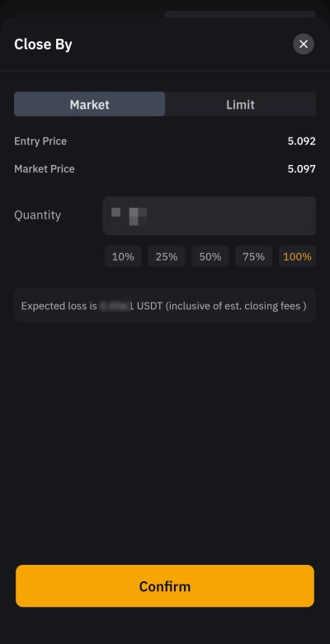Tap the gray sheet bar above the dialog
The image size is (330, 644).
tap(240, 14)
